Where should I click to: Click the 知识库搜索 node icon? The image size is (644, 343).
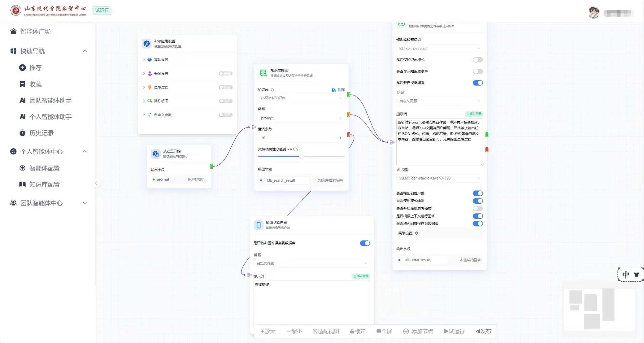[263, 73]
